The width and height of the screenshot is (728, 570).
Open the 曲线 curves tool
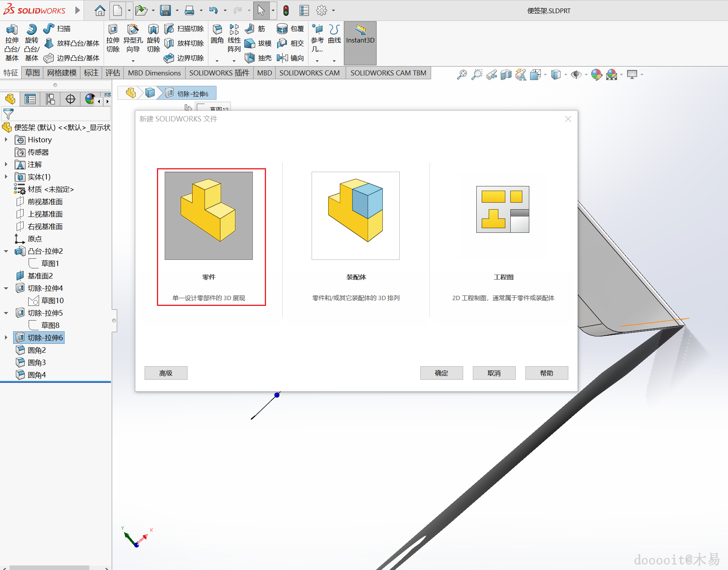334,35
